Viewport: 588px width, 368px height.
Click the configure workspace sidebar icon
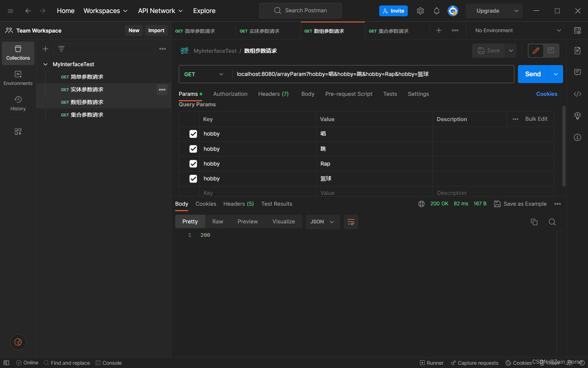(18, 132)
